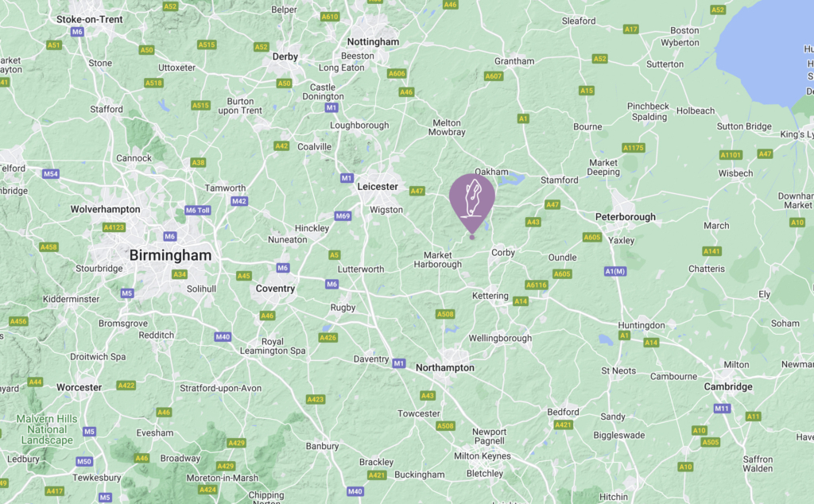814x504 pixels.
Task: Select the Leicester city label
Action: coord(378,186)
